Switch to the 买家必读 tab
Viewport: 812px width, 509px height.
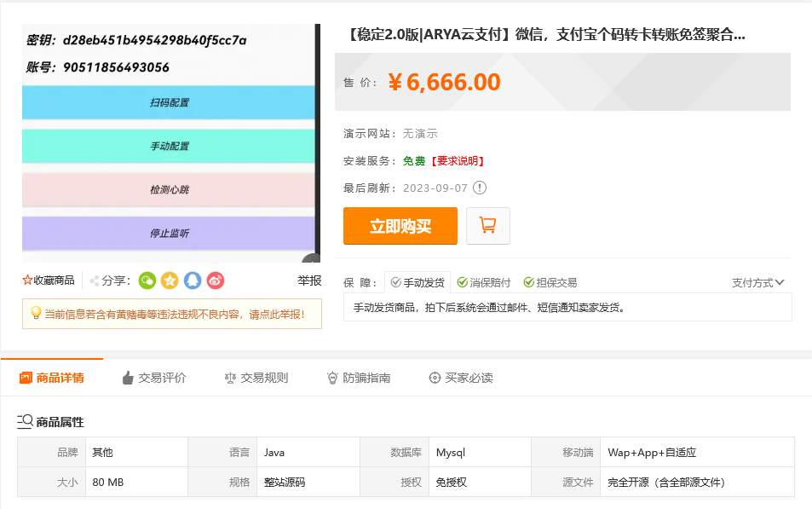[461, 378]
